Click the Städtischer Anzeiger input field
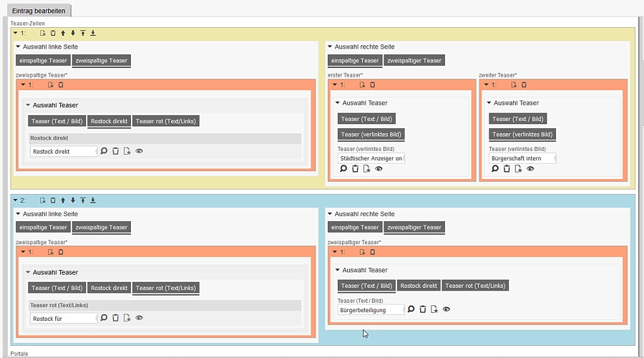 pyautogui.click(x=371, y=158)
